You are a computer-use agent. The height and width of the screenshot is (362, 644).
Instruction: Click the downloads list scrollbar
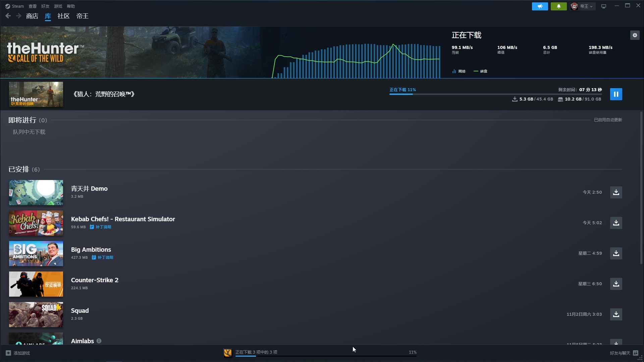click(x=641, y=188)
